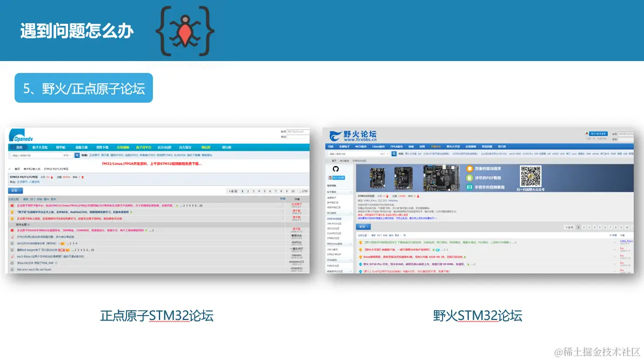Click the 详尽的PDF教程 green banner icon

(x=469, y=178)
